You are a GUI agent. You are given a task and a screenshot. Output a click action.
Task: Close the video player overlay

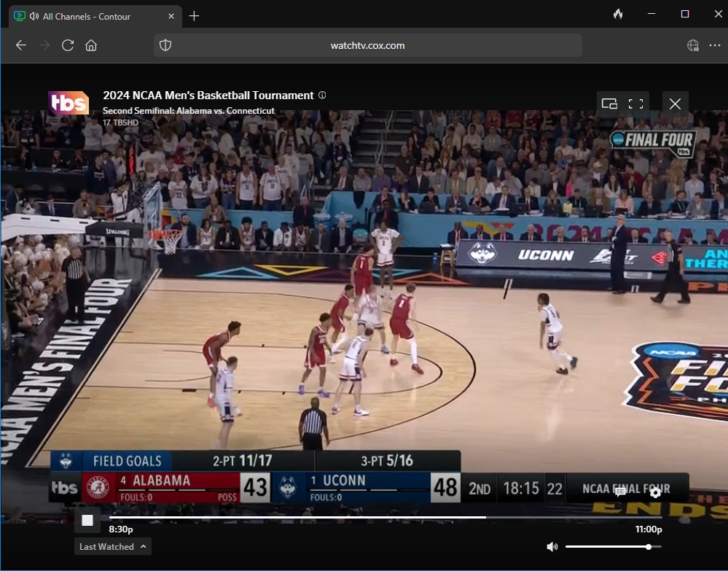point(675,104)
